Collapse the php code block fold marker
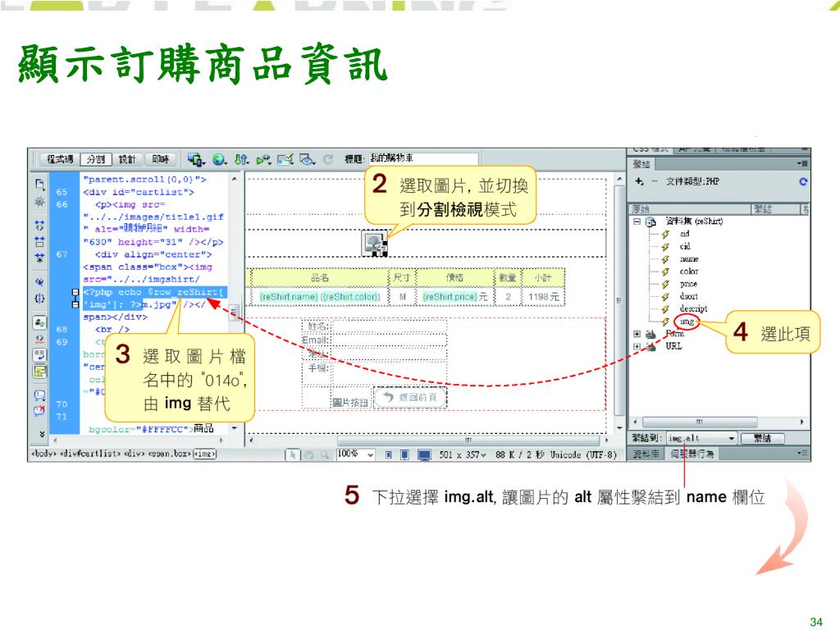The height and width of the screenshot is (630, 840). (75, 293)
